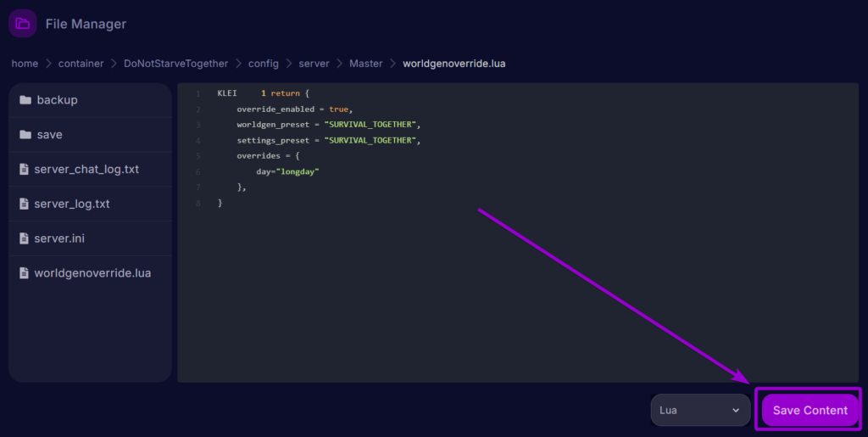Open the backup folder name
Screen dimensions: 868x437
pos(57,100)
